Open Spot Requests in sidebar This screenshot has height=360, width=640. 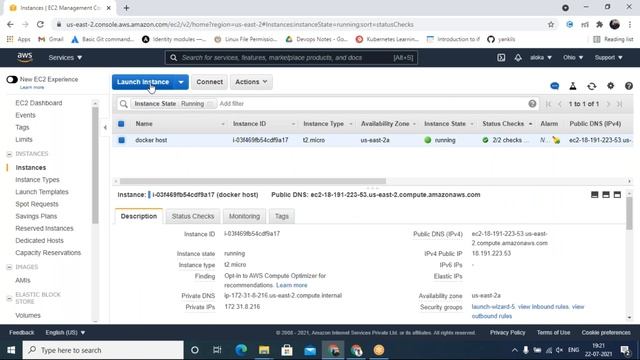coord(37,204)
